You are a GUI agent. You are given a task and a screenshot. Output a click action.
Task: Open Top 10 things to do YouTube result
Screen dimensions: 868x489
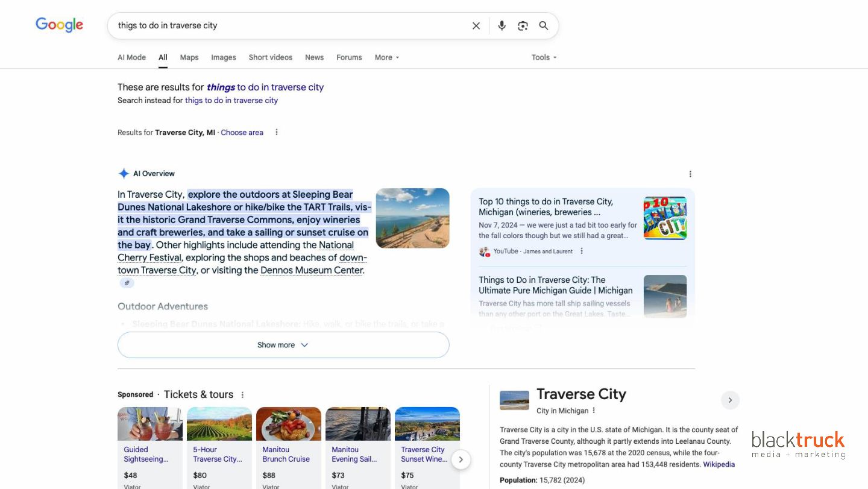[546, 207]
